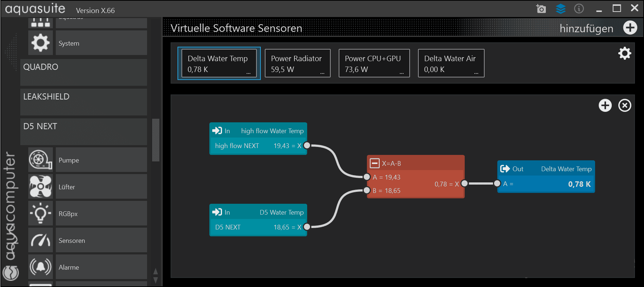The height and width of the screenshot is (287, 644).
Task: Select the Power Radiator sensor tile
Action: (297, 63)
